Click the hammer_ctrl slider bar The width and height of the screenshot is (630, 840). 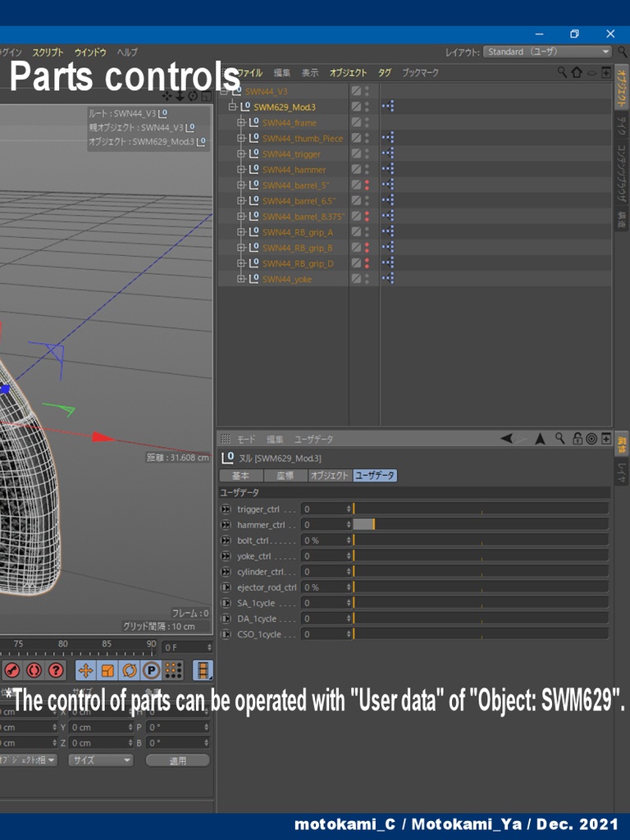click(x=481, y=524)
